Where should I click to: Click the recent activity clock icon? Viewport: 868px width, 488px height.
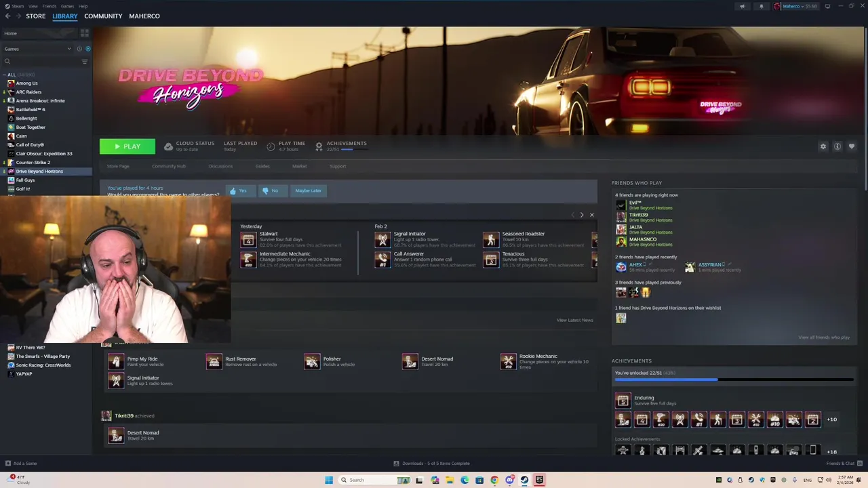tap(79, 49)
